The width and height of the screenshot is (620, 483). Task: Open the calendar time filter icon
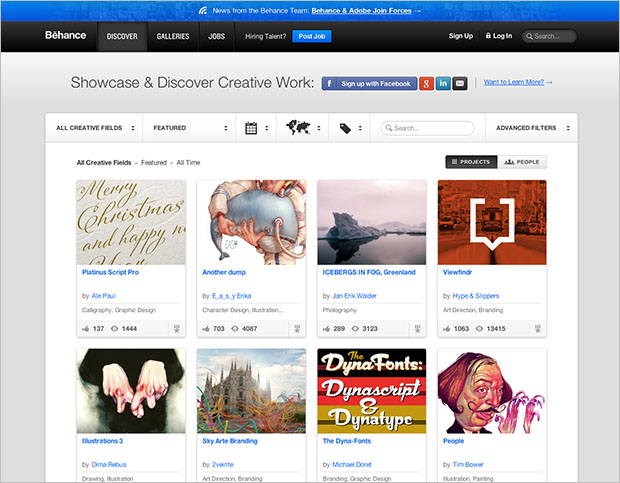[x=251, y=128]
